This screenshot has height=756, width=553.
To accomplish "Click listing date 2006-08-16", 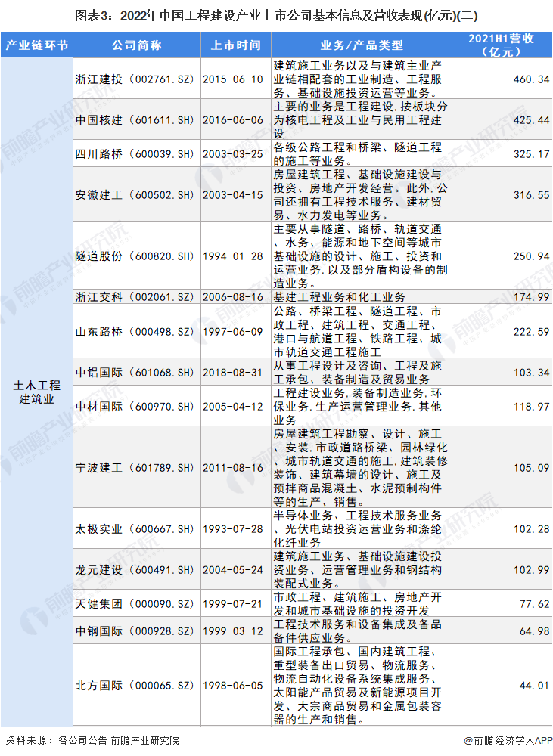I will point(232,297).
